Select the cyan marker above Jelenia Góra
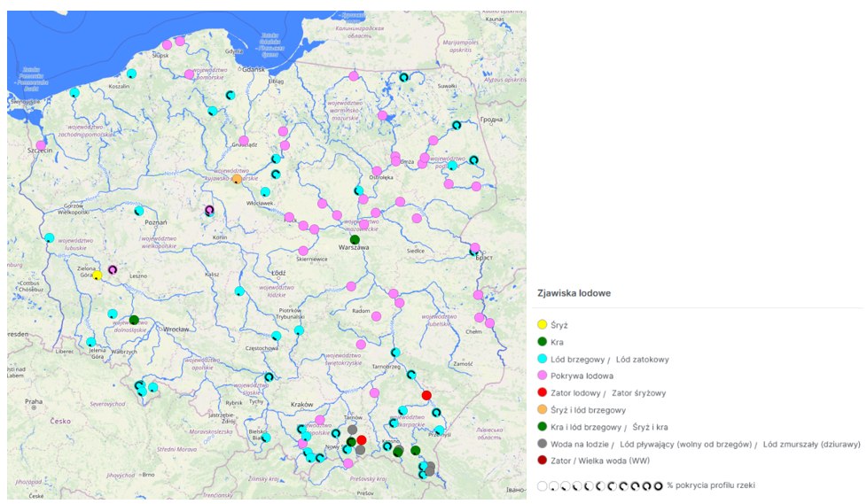The width and height of the screenshot is (867, 504). (91, 342)
